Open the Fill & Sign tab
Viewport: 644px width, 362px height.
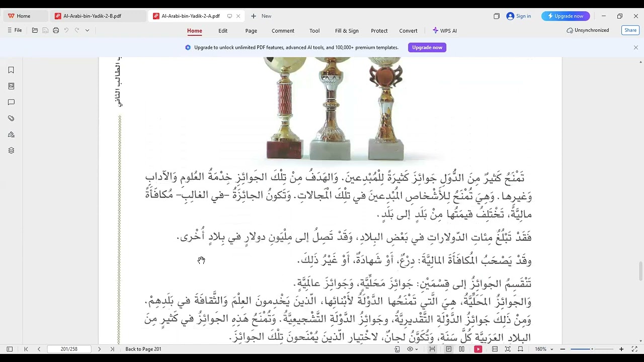347,31
